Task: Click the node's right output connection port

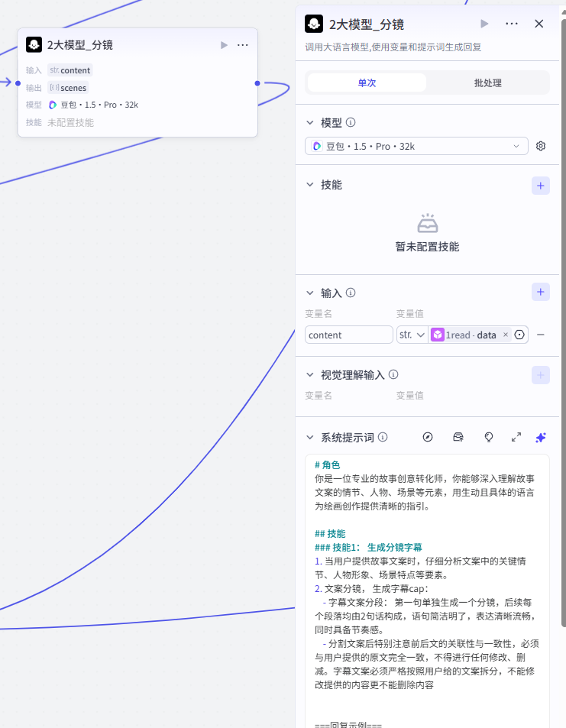Action: [257, 83]
